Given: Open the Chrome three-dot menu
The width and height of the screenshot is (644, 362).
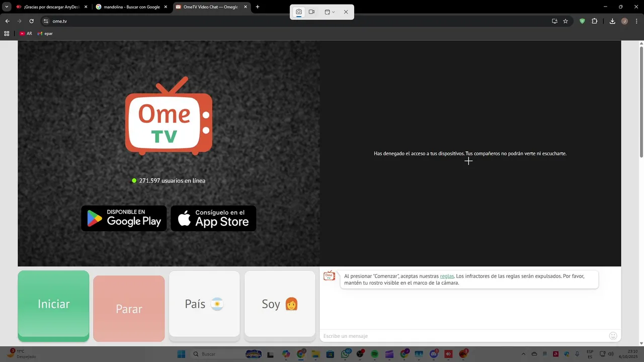Looking at the screenshot, I should pyautogui.click(x=636, y=21).
